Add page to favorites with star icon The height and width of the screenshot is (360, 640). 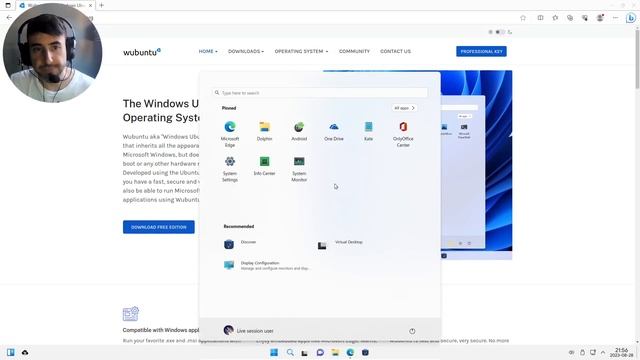coord(523,18)
